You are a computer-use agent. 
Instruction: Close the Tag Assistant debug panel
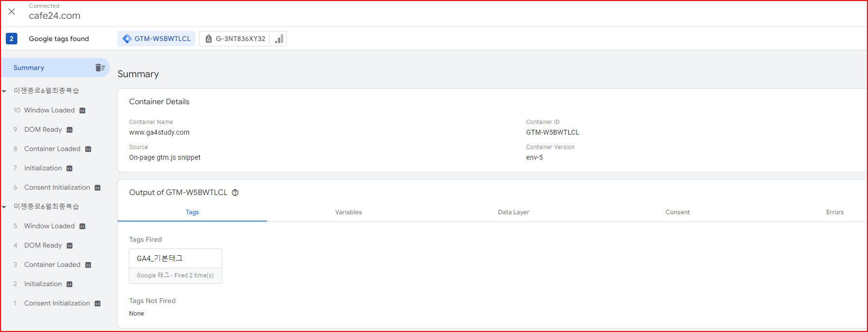pyautogui.click(x=12, y=12)
